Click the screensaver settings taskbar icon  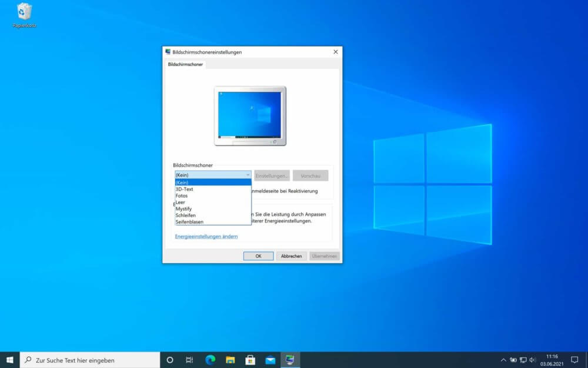pos(290,360)
